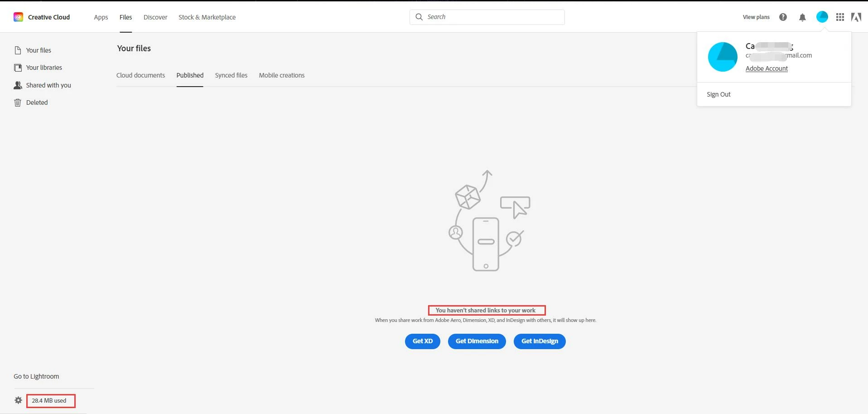Open the Mobile creations tab

pyautogui.click(x=282, y=75)
